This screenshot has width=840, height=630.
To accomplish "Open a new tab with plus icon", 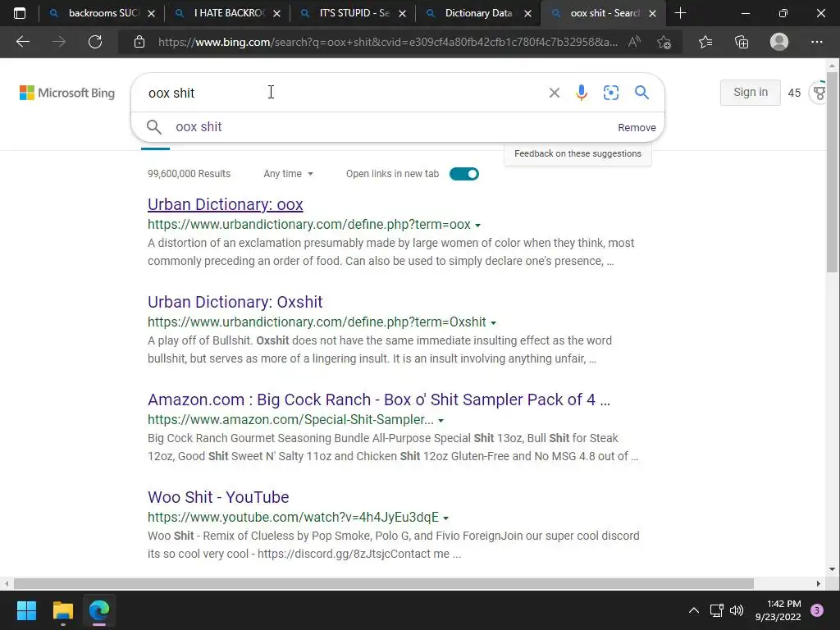I will pos(680,13).
